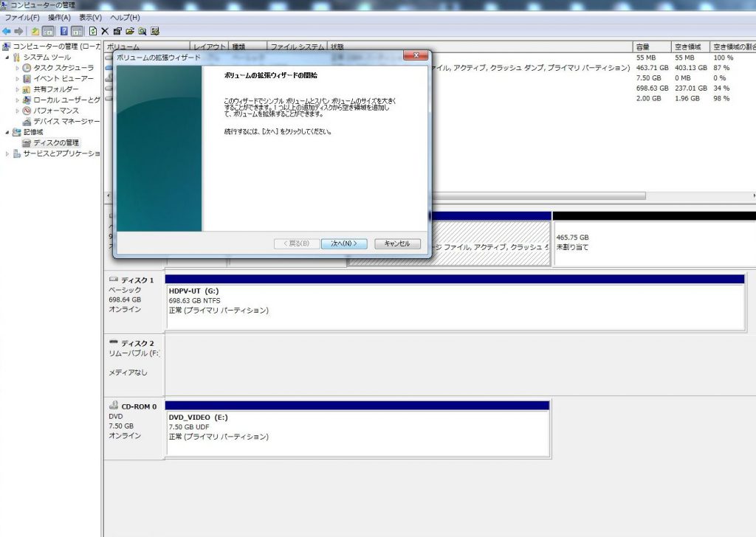The image size is (756, 537).
Task: Click the black X delete toolbar icon
Action: point(105,31)
